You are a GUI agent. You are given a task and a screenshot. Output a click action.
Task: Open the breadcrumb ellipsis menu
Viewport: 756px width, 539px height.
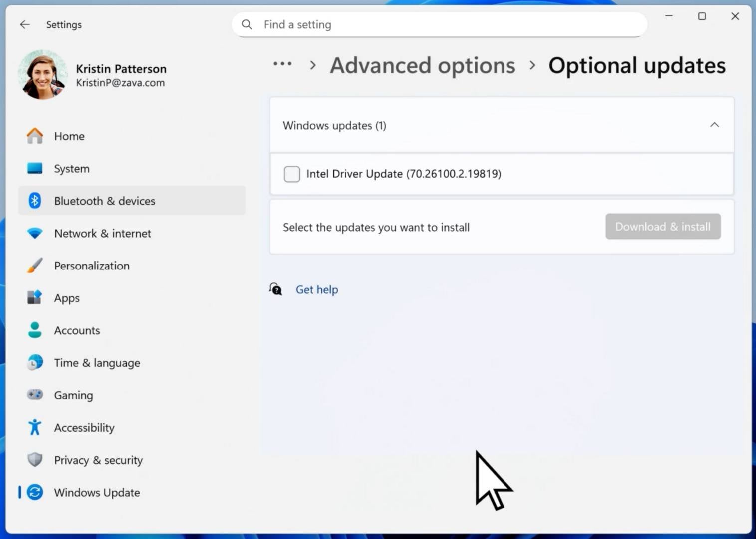282,64
